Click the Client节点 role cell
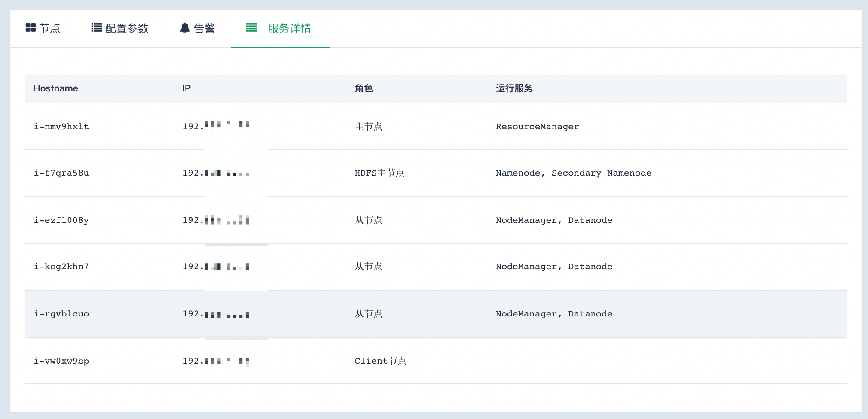This screenshot has height=419, width=868. pos(380,361)
